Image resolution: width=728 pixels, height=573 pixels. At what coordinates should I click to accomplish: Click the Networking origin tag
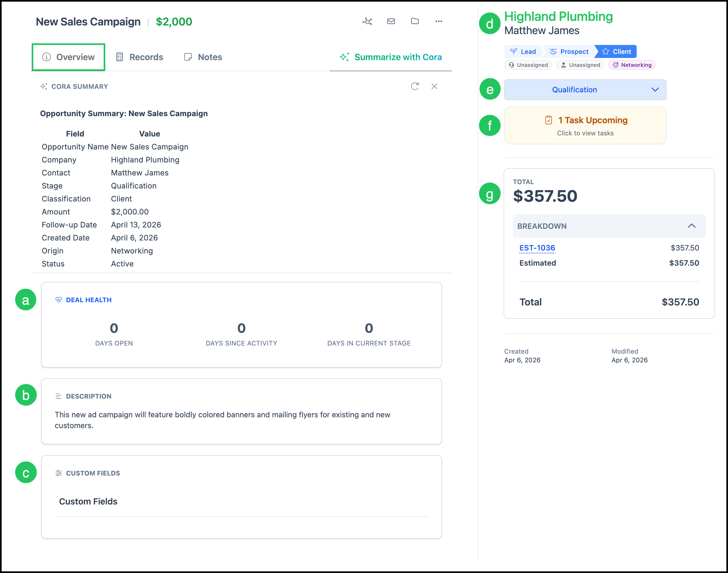(x=632, y=65)
